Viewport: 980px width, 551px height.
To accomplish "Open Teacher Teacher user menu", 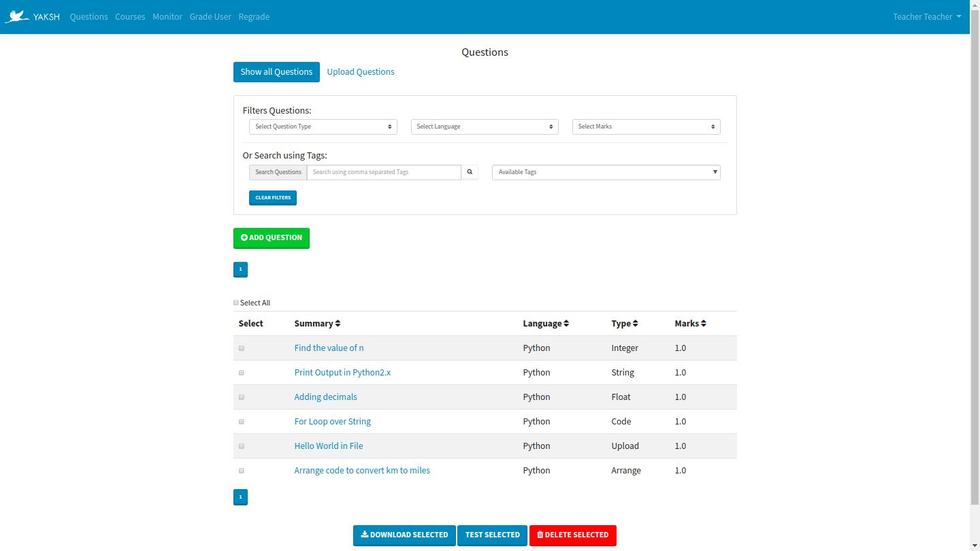I will [x=927, y=16].
